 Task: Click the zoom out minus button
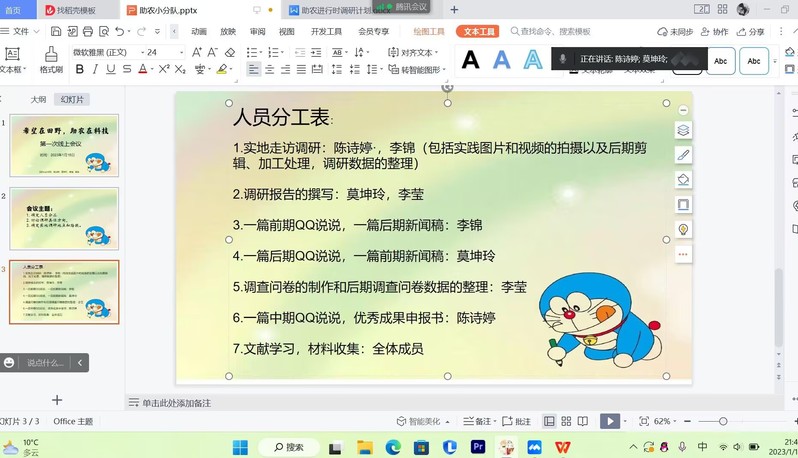688,421
